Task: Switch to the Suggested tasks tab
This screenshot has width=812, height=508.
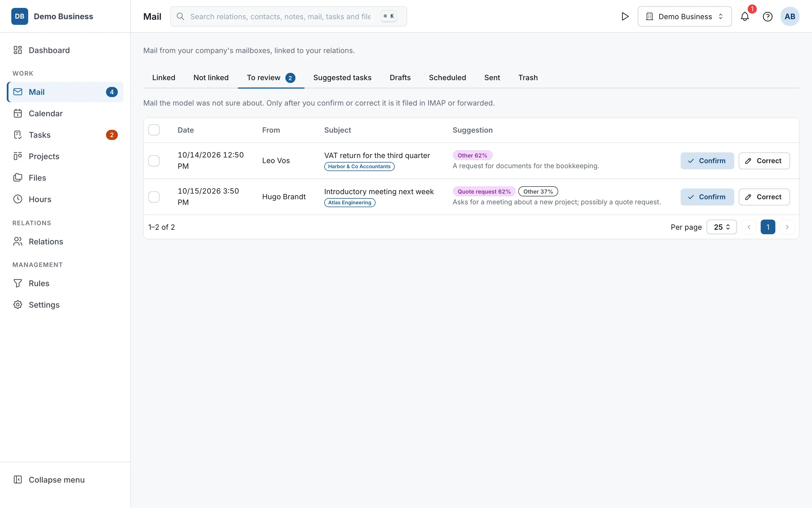Action: pyautogui.click(x=342, y=78)
